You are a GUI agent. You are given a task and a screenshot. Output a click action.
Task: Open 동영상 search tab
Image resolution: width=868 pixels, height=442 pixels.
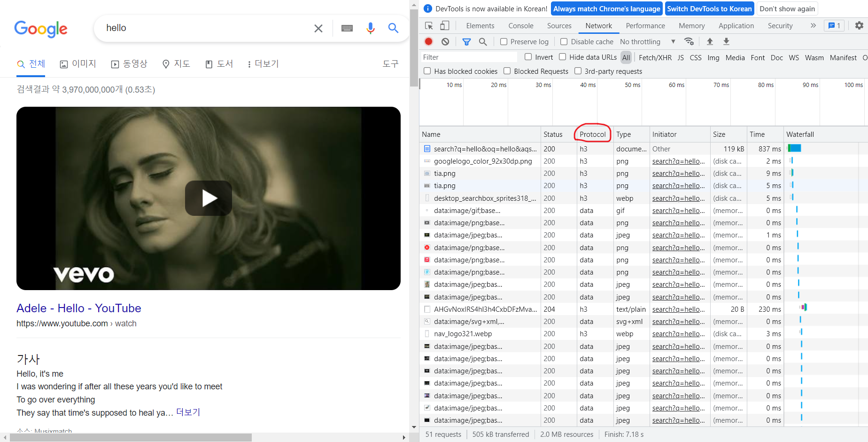(129, 64)
